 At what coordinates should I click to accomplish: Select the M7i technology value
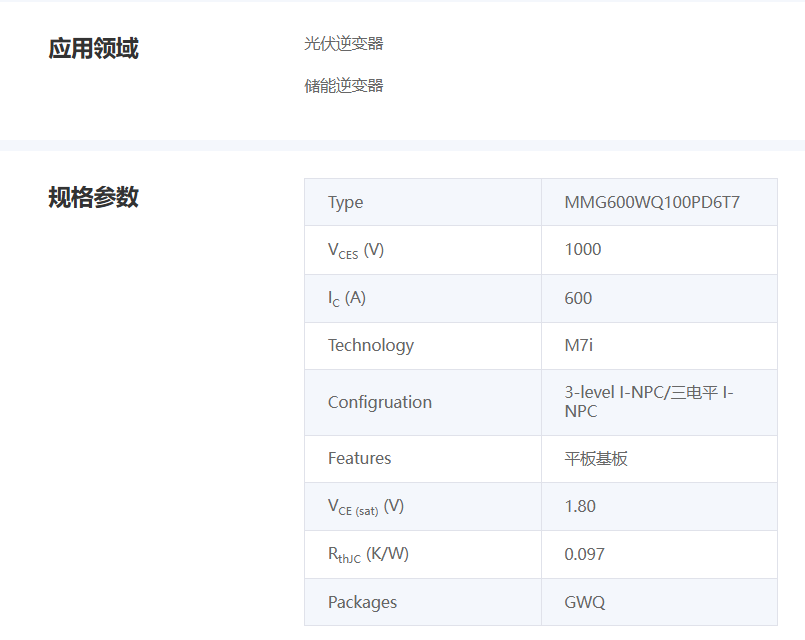tap(579, 346)
